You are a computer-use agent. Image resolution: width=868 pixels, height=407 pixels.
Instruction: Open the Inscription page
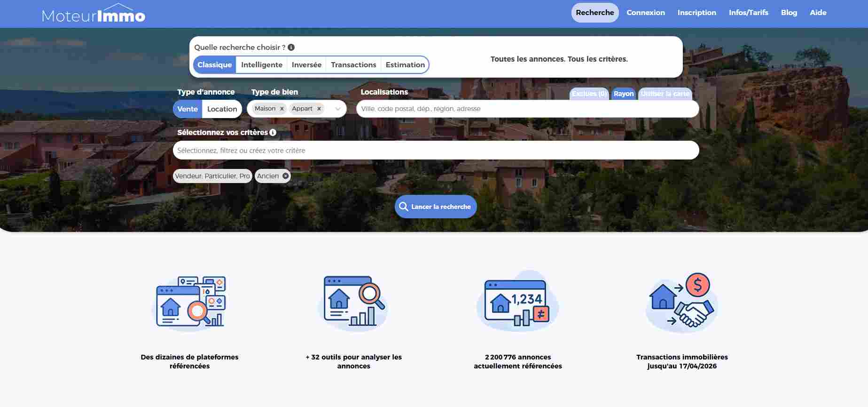(x=697, y=13)
